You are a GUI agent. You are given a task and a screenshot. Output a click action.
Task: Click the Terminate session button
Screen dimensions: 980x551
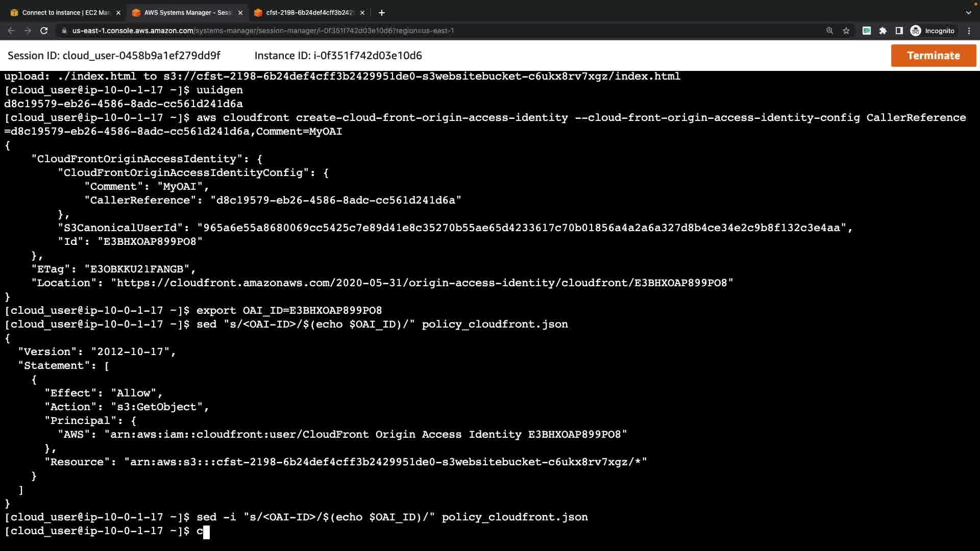933,56
